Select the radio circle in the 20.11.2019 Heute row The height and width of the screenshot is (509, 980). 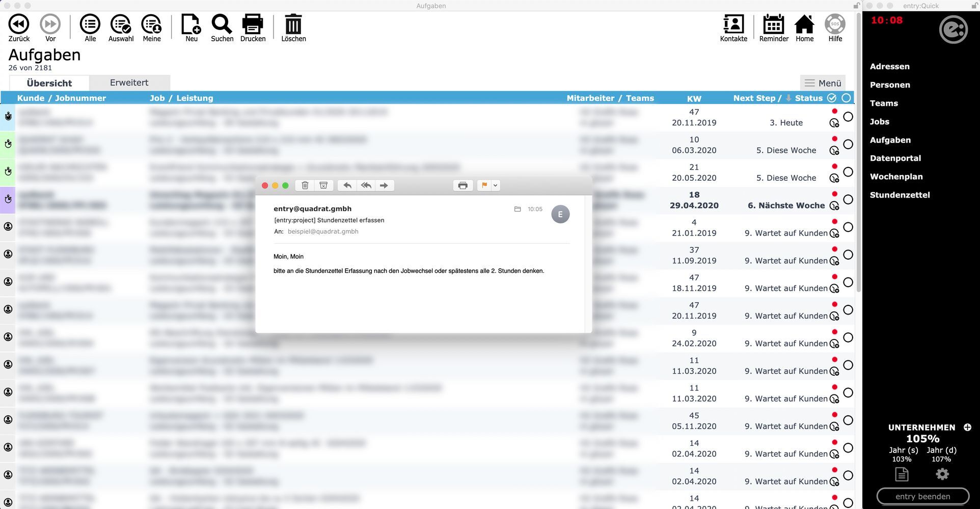pos(848,117)
